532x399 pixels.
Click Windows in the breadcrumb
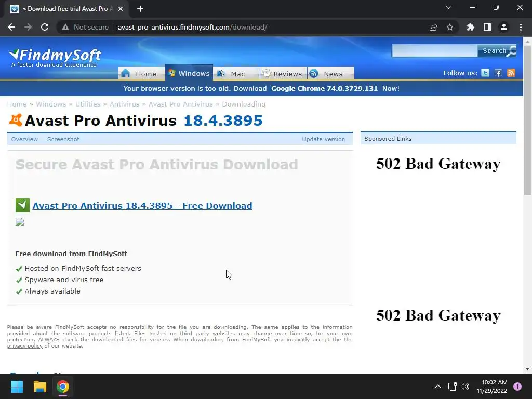click(x=51, y=104)
